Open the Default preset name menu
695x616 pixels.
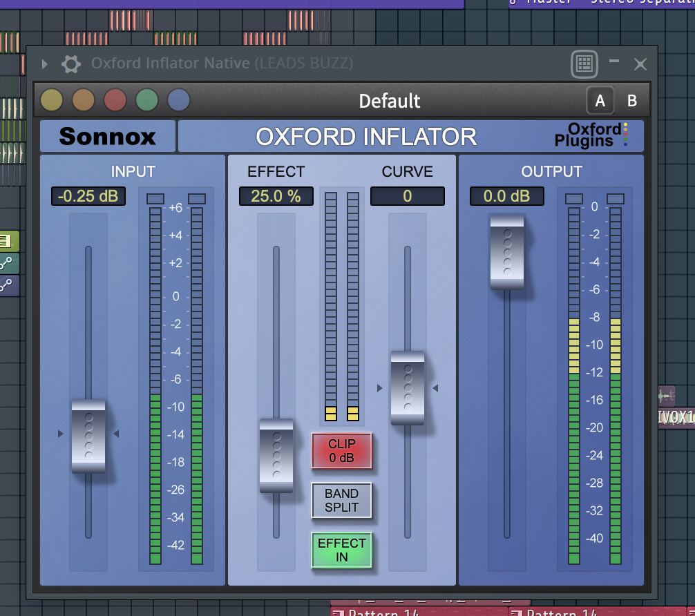[389, 101]
